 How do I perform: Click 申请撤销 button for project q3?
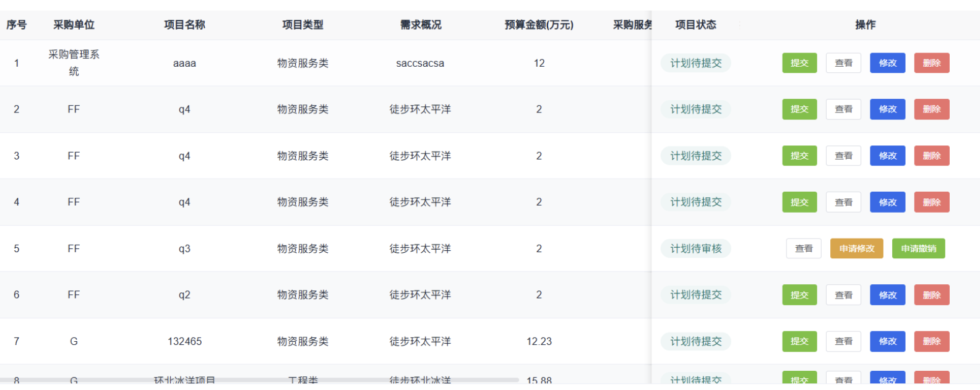(918, 248)
